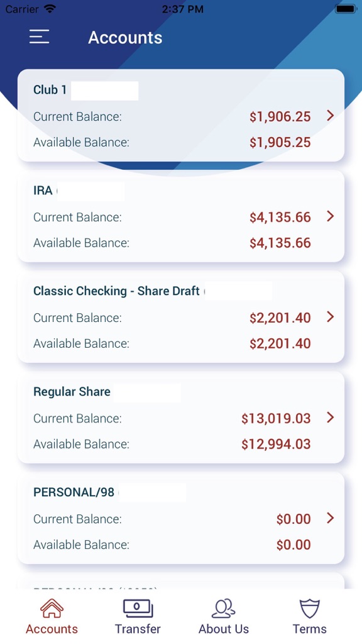Screen dimensions: 362x644
Task: Expand Club 1 account chevron
Action: tap(331, 116)
